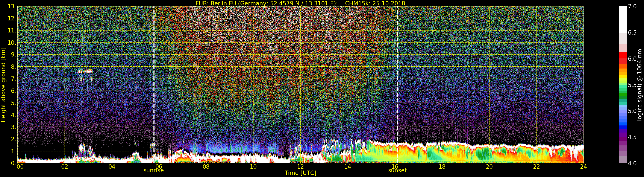This screenshot has height=177, width=644.
Task: Click the white top segment of the colorbar
Action: 623,20
